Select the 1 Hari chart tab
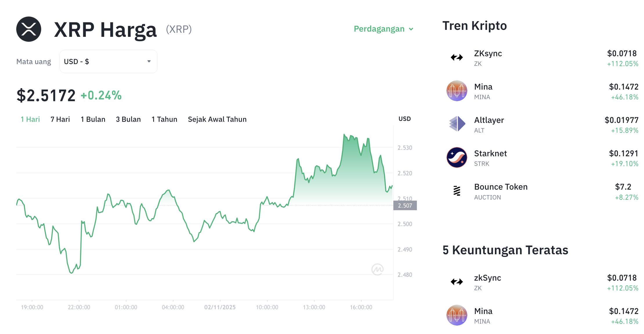Image resolution: width=644 pixels, height=334 pixels. pos(30,119)
